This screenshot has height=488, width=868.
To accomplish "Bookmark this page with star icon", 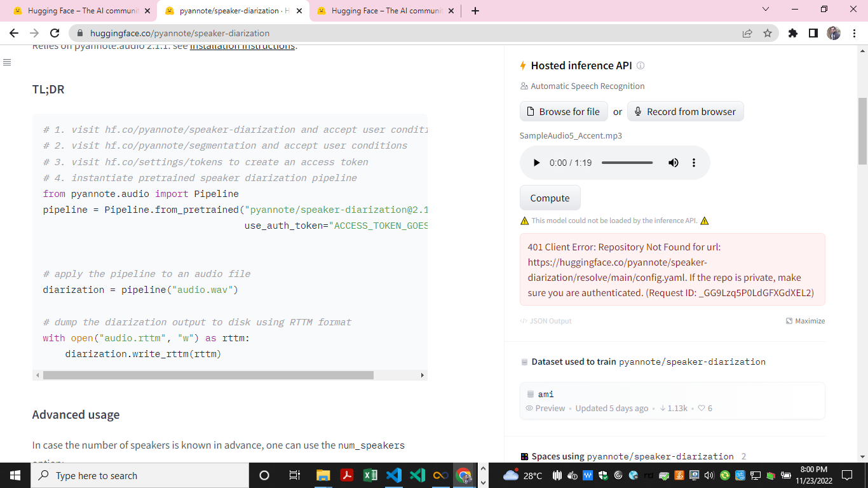I will [768, 33].
